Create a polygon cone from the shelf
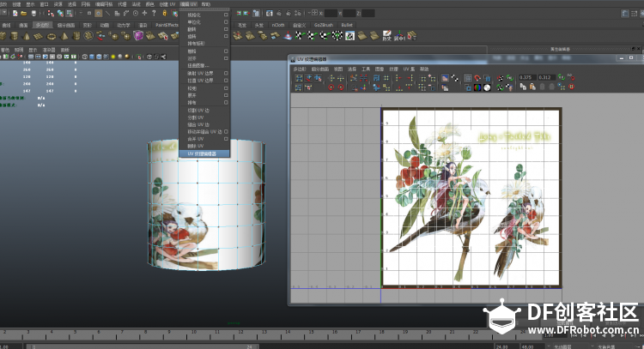The height and width of the screenshot is (349, 644). (x=27, y=36)
